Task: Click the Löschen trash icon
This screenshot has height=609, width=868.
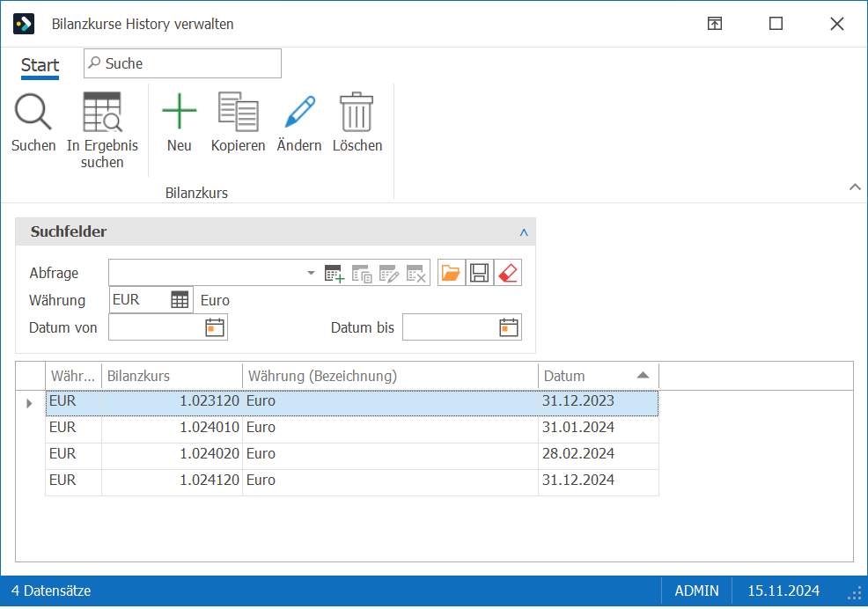Action: pos(357,112)
